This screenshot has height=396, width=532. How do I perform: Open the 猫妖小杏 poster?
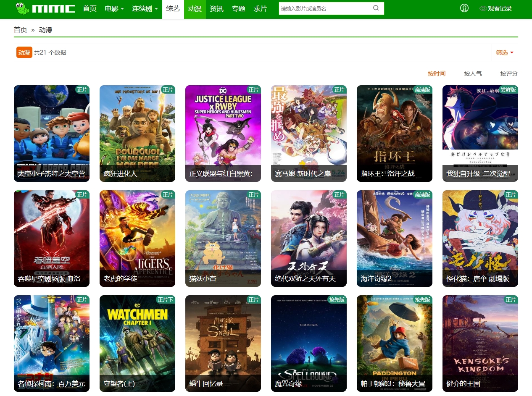[x=223, y=239]
